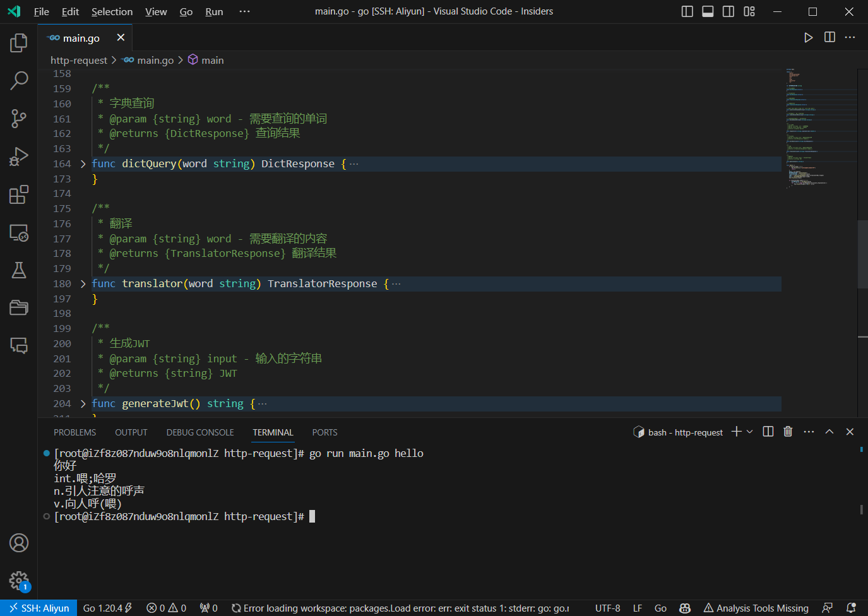Select Go language mode in status bar
The width and height of the screenshot is (868, 616).
click(x=660, y=608)
